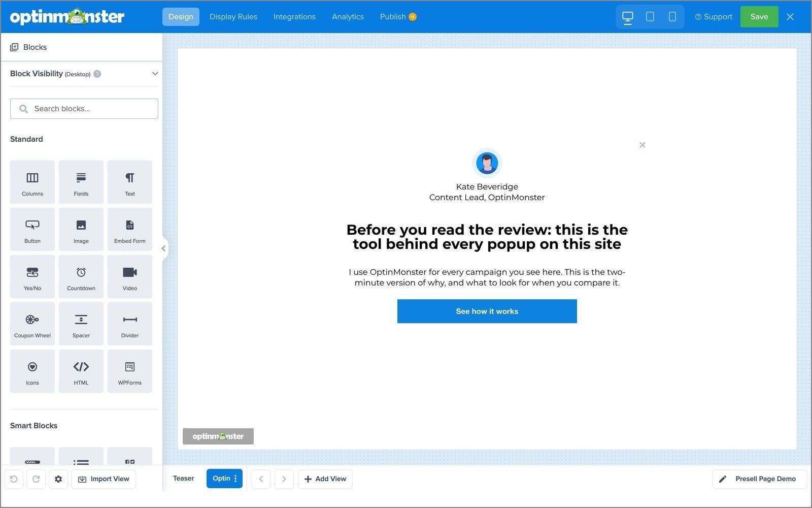Switch to desktop preview mode
The image size is (812, 508).
(x=628, y=17)
